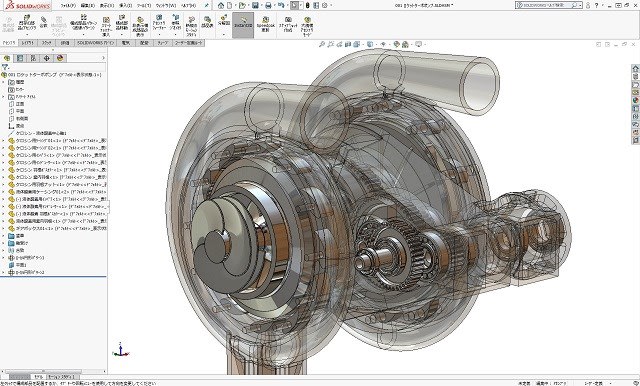Click the Home icon in quick access bar
Image resolution: width=640 pixels, height=386 pixels.
[x=221, y=5]
